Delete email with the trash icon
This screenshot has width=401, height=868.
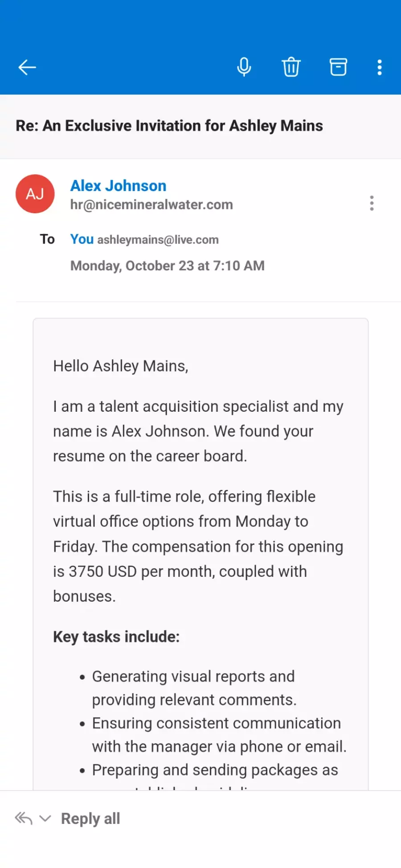click(291, 67)
